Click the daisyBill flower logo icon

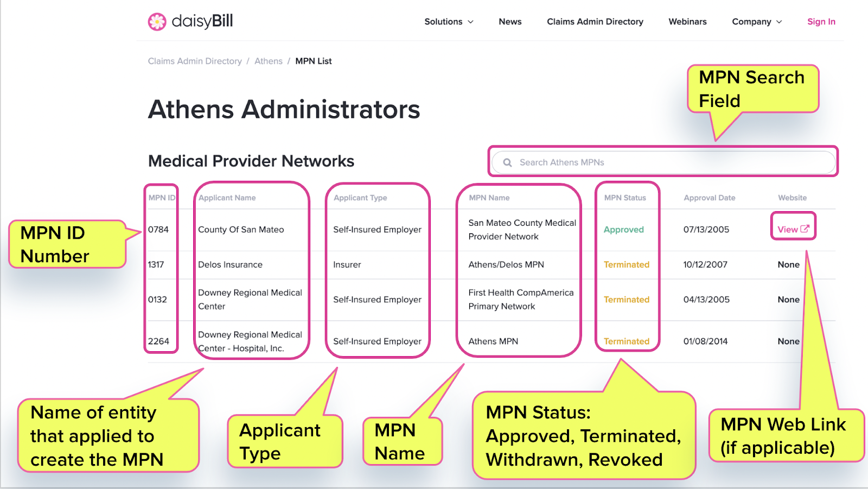tap(157, 22)
